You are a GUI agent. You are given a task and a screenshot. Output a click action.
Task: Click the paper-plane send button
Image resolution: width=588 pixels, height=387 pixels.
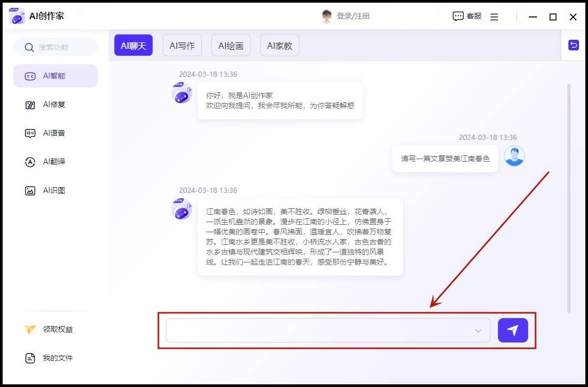point(513,330)
